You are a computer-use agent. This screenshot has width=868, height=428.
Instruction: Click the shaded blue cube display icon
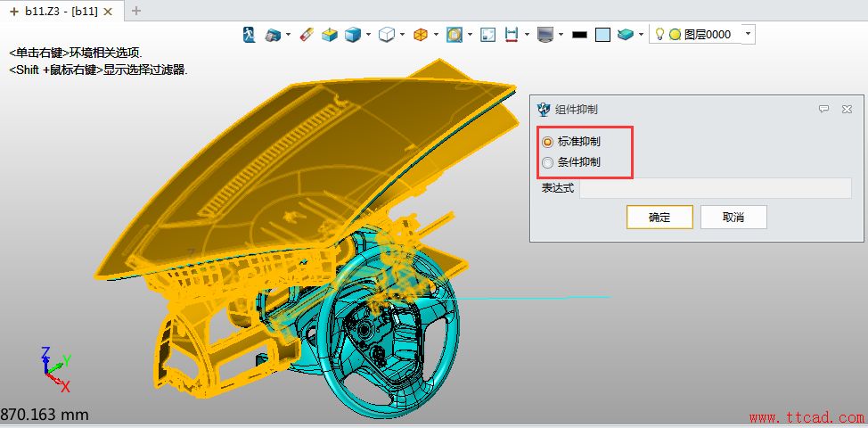tap(352, 35)
